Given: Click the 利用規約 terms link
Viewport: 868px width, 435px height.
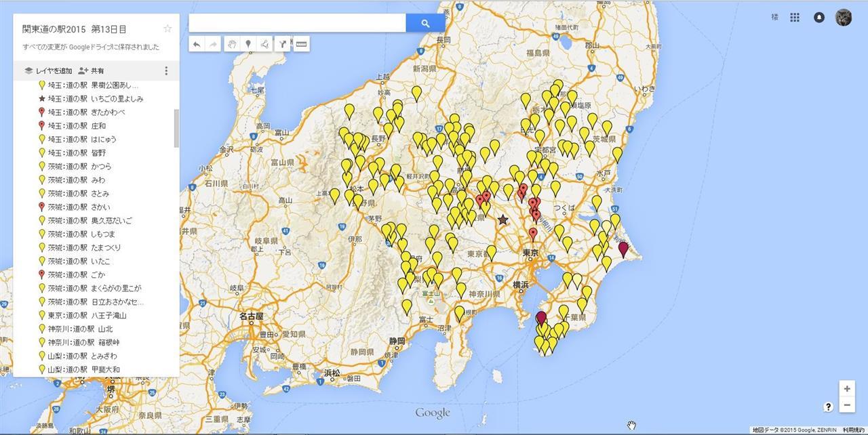Looking at the screenshot, I should (x=854, y=430).
